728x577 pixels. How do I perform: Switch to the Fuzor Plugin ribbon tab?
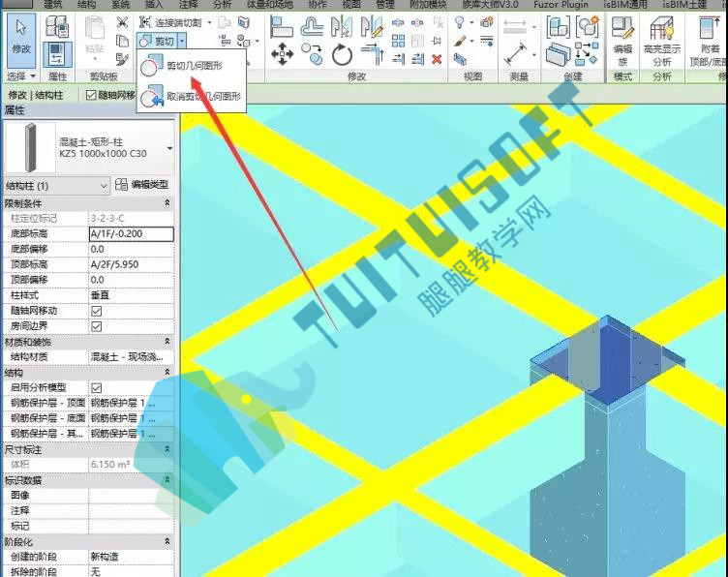click(561, 5)
